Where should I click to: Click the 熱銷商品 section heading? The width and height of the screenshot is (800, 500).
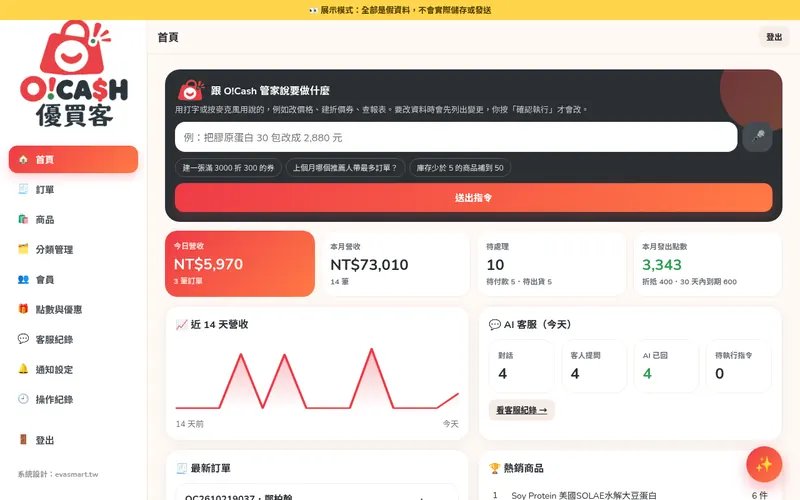click(523, 468)
